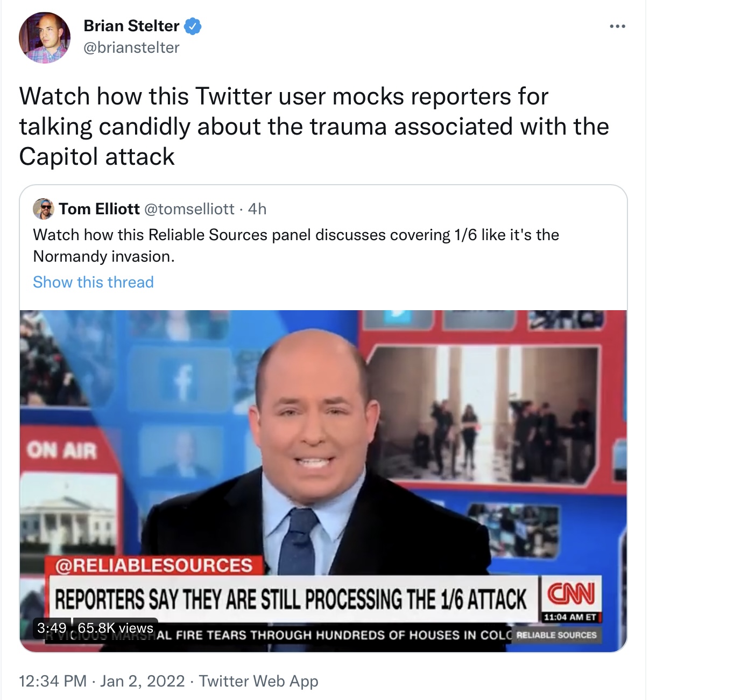Click the Show this thread link
This screenshot has height=700, width=734.
pos(93,282)
